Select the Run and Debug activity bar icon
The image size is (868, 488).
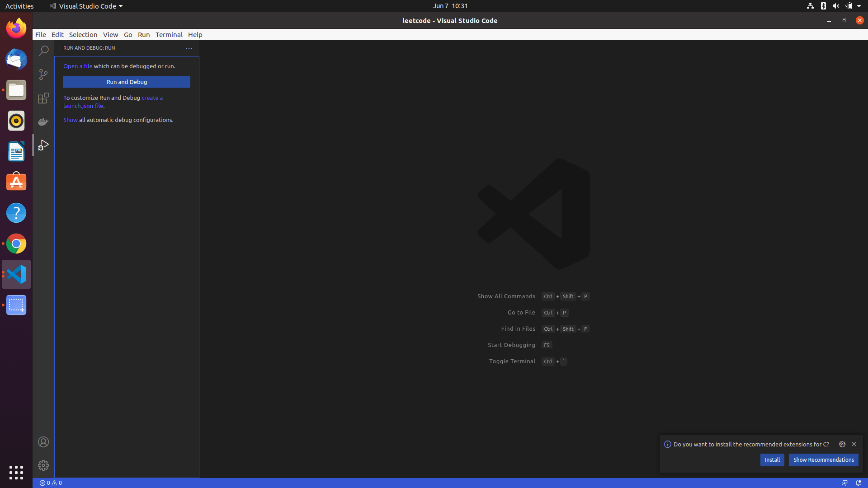click(43, 145)
